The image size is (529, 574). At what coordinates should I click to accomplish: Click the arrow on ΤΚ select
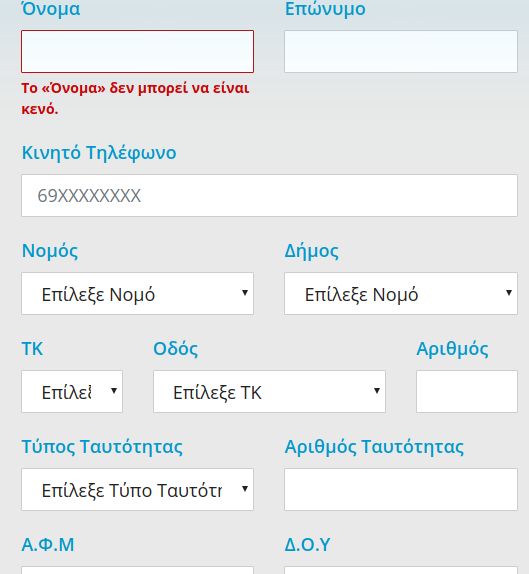click(114, 391)
